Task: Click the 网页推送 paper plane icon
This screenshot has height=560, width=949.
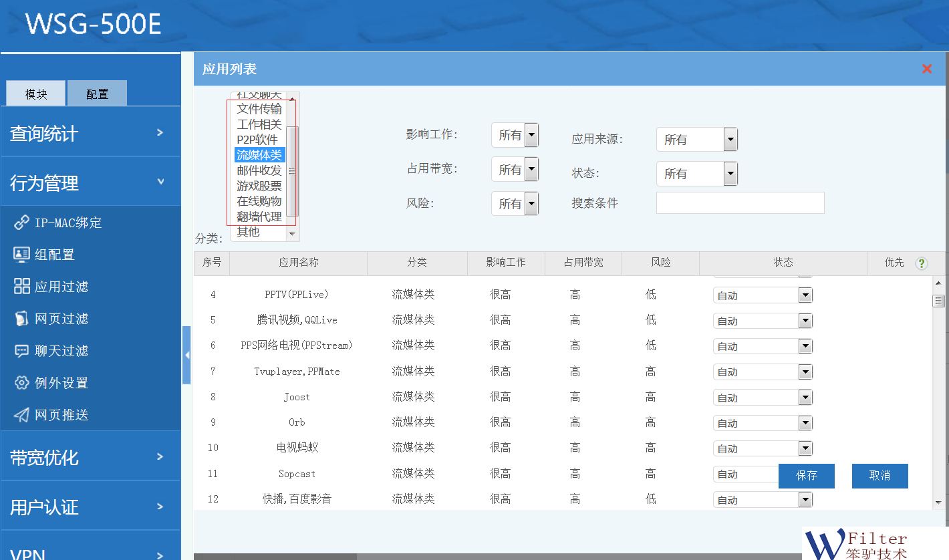Action: pyautogui.click(x=21, y=415)
